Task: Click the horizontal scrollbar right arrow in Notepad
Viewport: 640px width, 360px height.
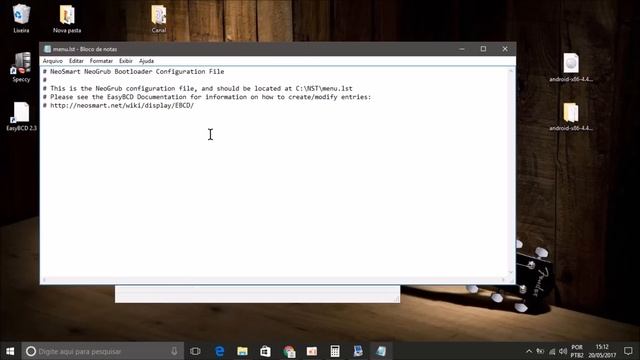Action: [x=504, y=280]
